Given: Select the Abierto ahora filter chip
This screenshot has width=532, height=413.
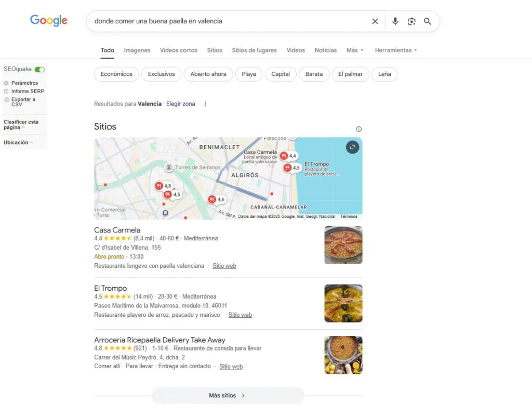Looking at the screenshot, I should click(208, 74).
